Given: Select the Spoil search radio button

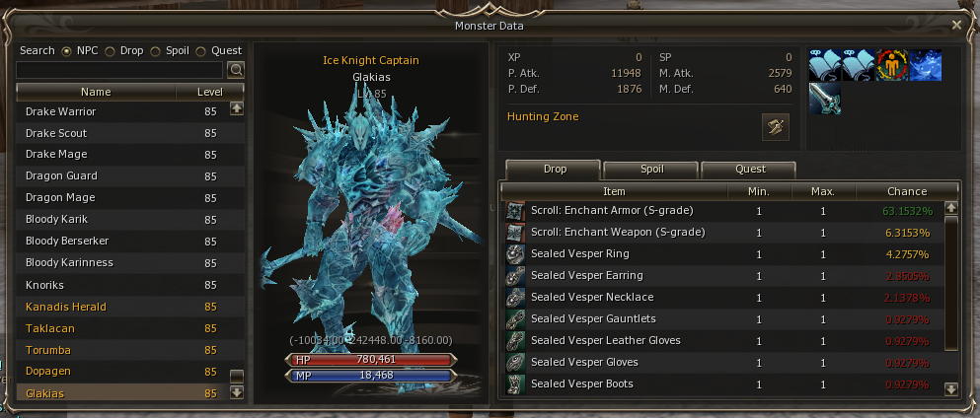Looking at the screenshot, I should 155,51.
